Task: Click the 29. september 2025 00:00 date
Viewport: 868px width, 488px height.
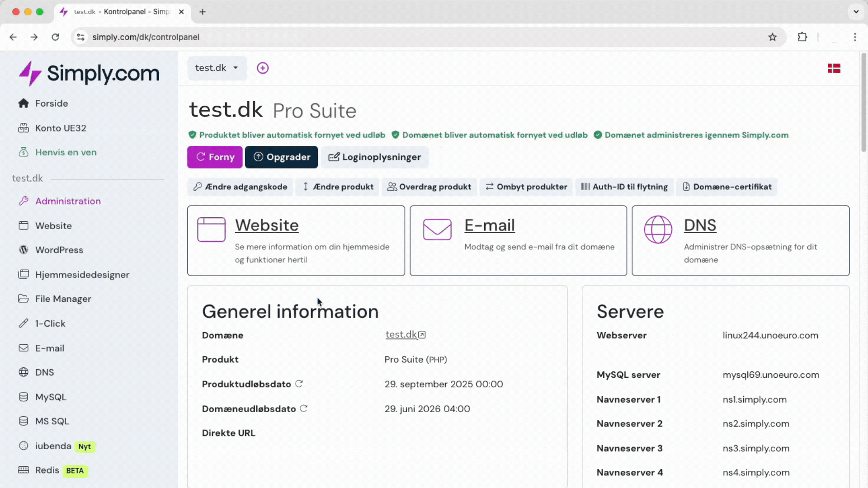Action: point(443,384)
